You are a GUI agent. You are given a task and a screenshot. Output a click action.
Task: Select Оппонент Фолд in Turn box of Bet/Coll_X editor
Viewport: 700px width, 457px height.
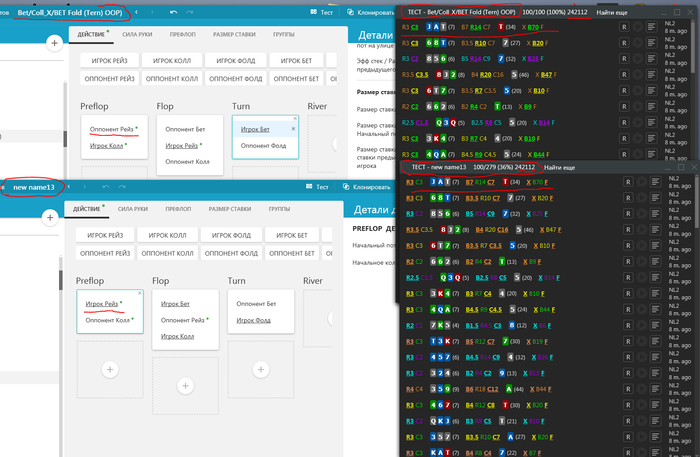tap(263, 145)
